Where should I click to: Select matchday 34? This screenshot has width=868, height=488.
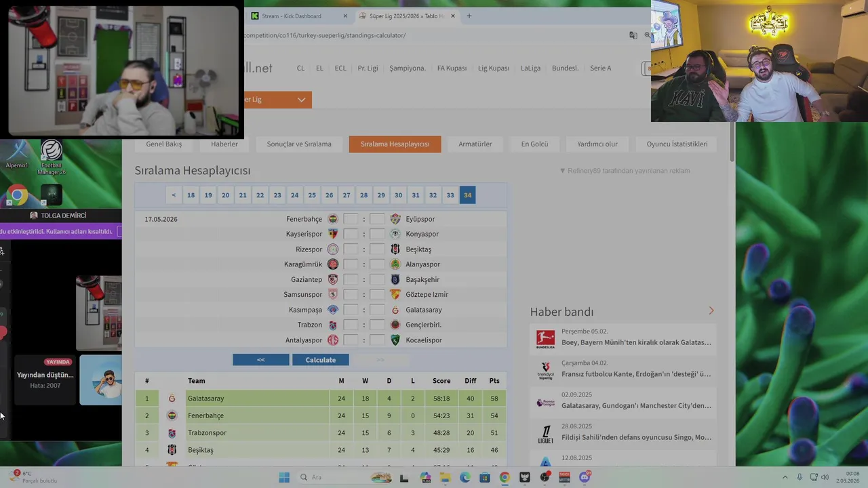(x=467, y=195)
